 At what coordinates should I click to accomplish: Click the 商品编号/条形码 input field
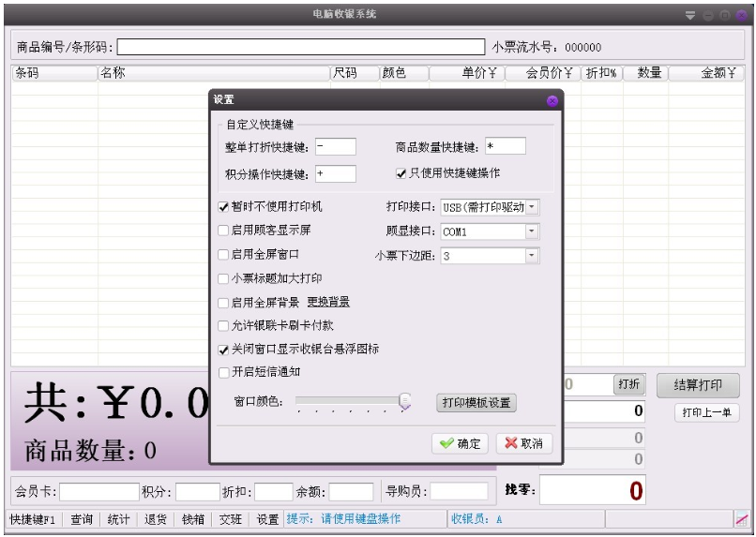pos(301,47)
